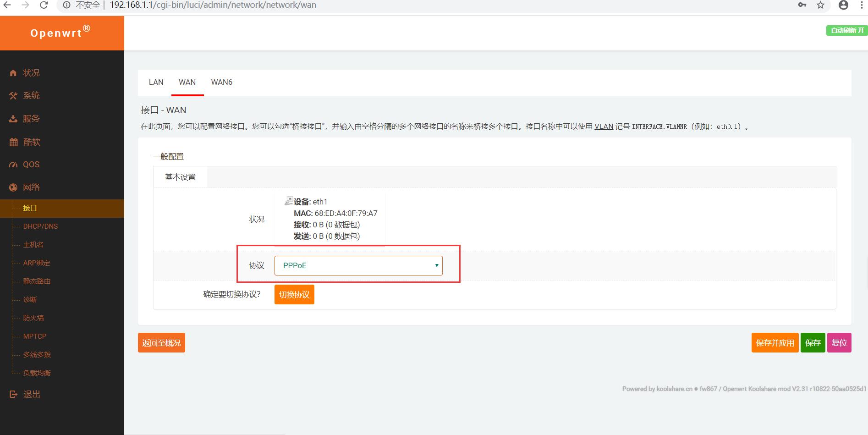This screenshot has height=435, width=868.
Task: Click the 切换协议 switch protocol button
Action: point(294,294)
